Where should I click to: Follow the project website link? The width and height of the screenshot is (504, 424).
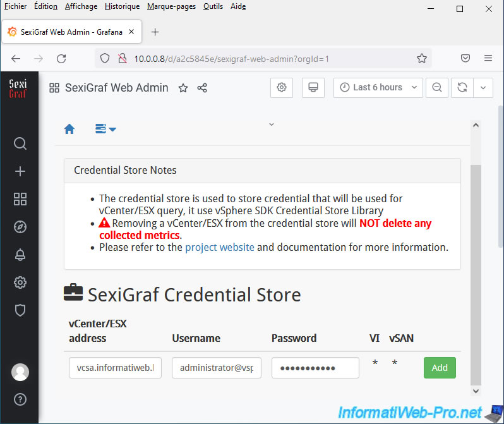[x=219, y=247]
